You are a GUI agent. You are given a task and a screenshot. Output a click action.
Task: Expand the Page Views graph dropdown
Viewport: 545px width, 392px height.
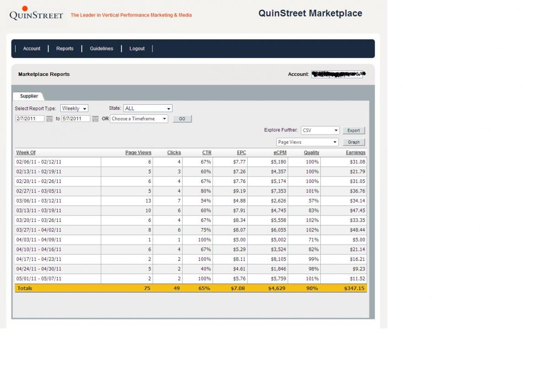(x=307, y=142)
